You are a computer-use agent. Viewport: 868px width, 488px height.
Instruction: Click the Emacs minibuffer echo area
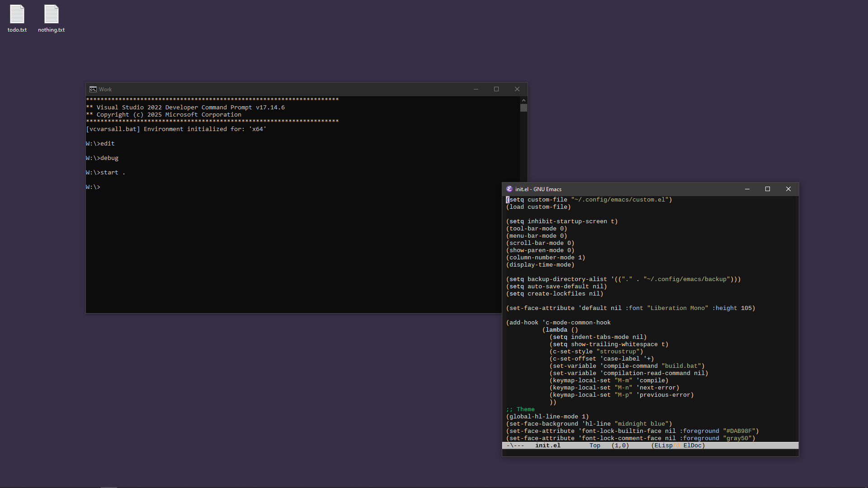650,453
